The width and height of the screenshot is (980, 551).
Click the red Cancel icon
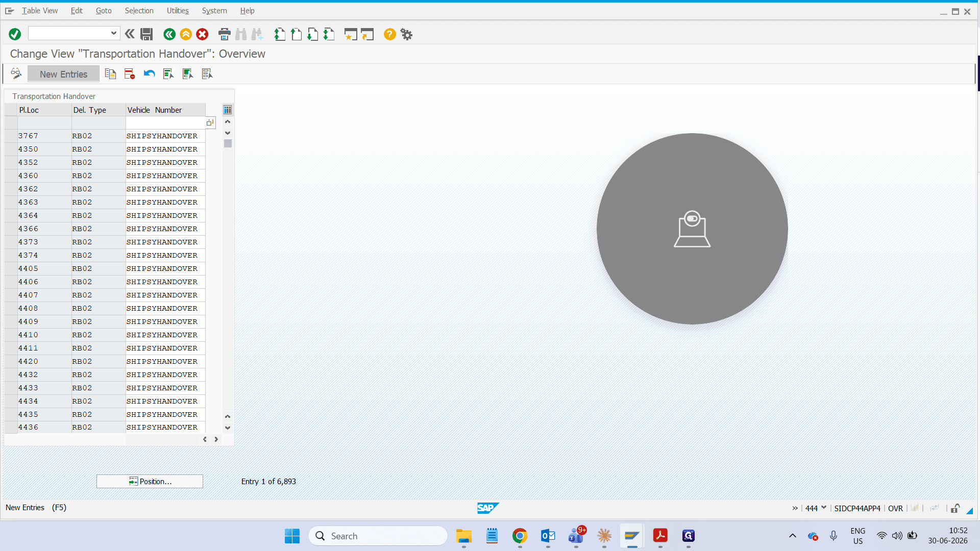pos(202,34)
